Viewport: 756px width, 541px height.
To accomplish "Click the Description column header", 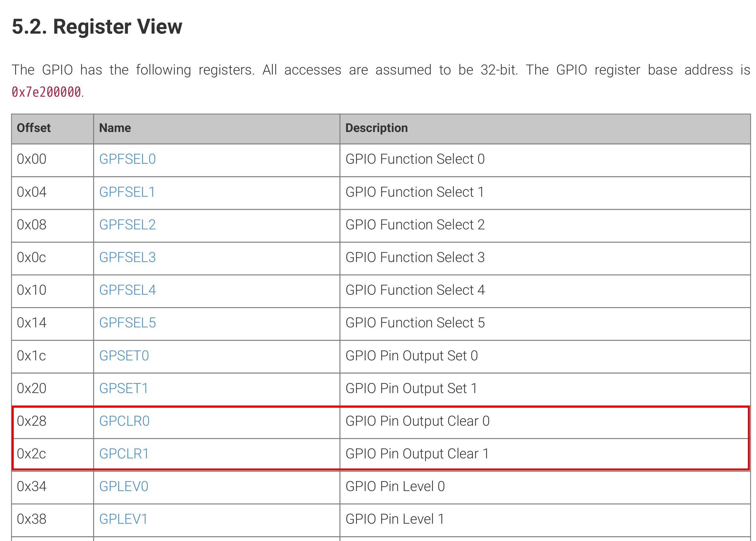I will 376,128.
